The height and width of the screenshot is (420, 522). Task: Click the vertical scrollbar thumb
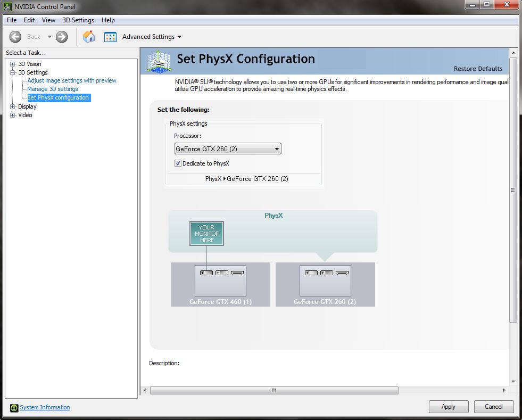point(513,190)
